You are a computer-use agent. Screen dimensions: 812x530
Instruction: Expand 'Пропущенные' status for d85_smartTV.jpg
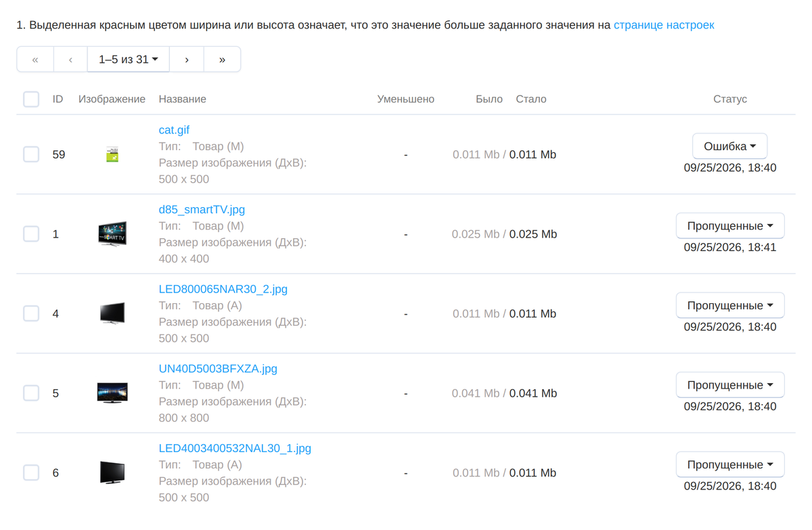(730, 226)
